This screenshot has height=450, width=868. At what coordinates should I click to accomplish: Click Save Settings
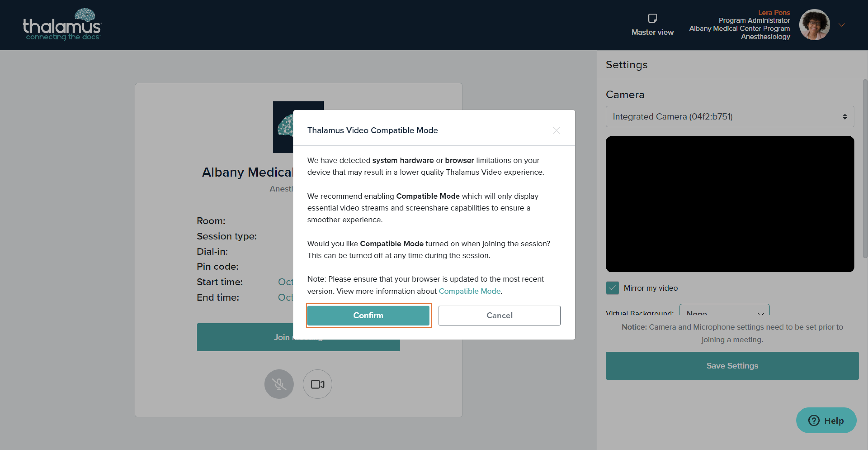[732, 366]
